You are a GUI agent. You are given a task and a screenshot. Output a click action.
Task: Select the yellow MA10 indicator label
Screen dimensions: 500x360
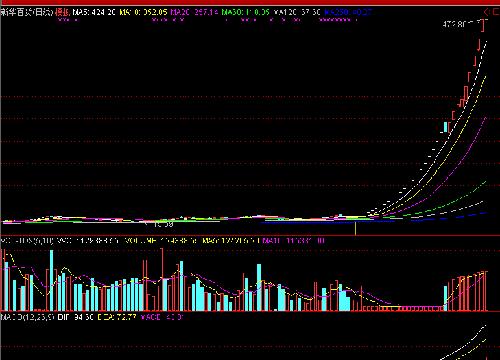[143, 12]
